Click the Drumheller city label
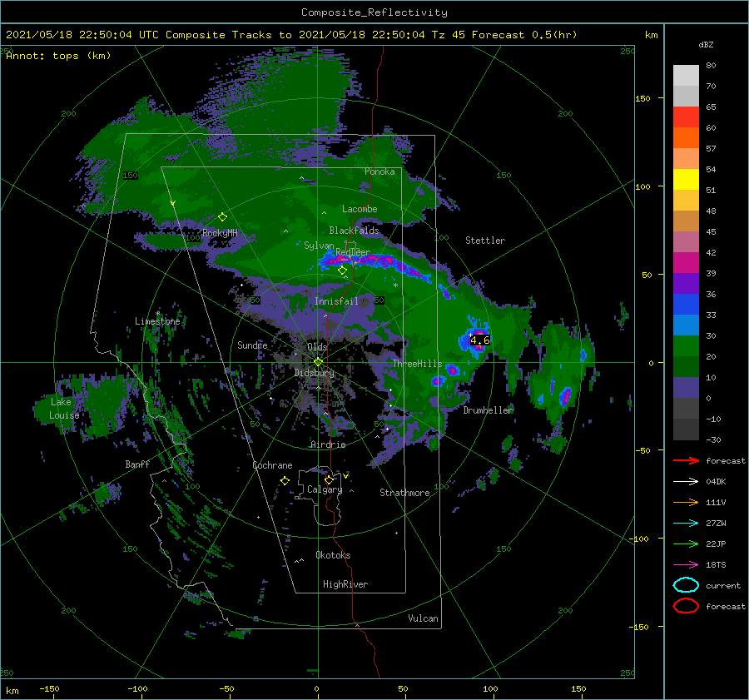749x700 pixels. pyautogui.click(x=488, y=410)
